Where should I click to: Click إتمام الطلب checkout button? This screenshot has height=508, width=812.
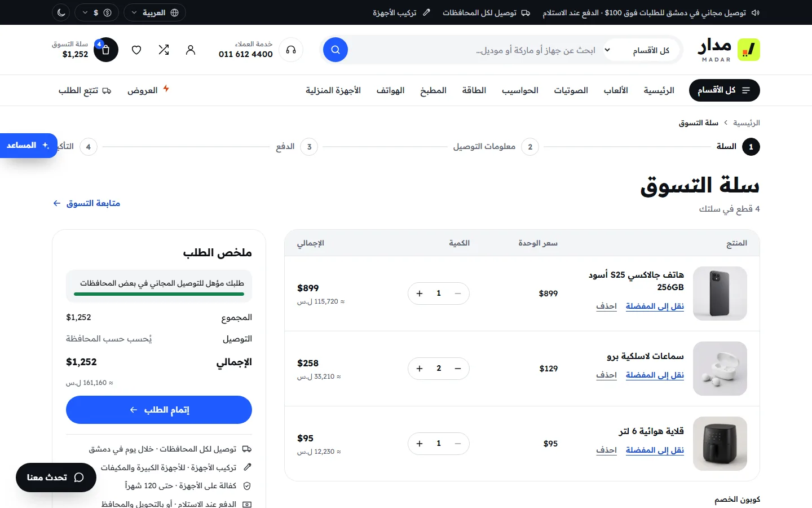[159, 410]
